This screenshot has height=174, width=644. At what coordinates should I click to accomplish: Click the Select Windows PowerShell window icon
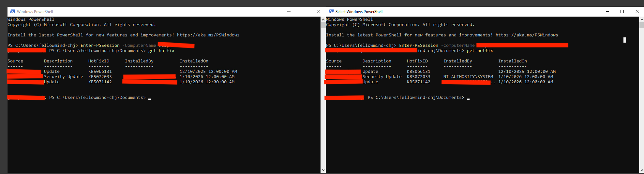coord(331,12)
